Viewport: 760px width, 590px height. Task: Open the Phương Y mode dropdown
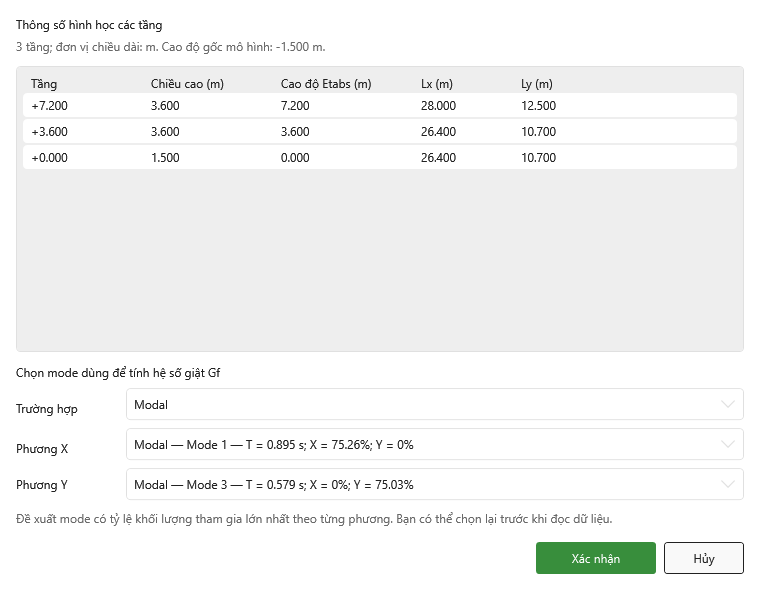pyautogui.click(x=434, y=484)
